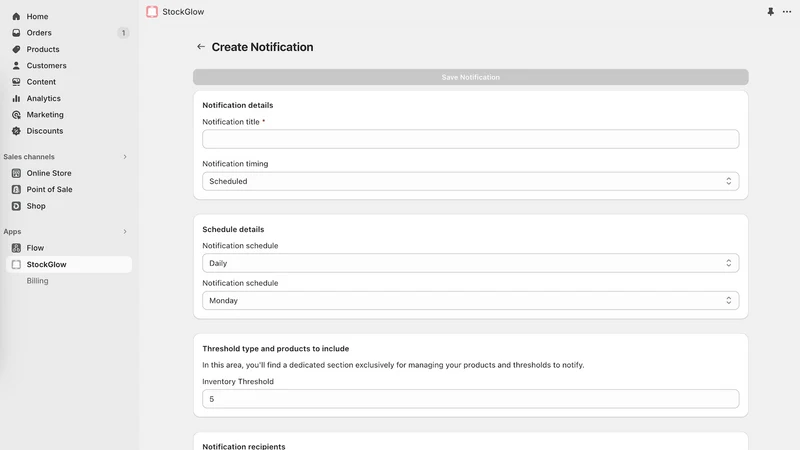The height and width of the screenshot is (450, 800).
Task: Select the Customers person icon
Action: 16,65
